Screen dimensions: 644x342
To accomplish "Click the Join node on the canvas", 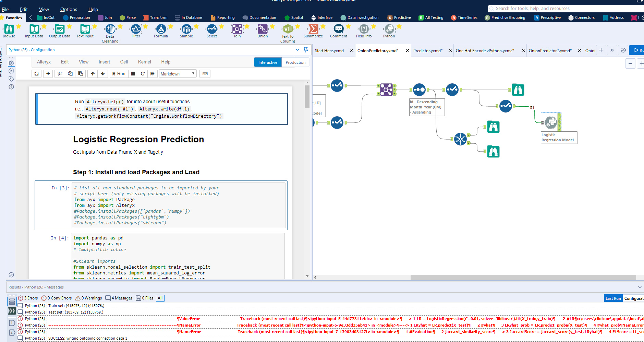I will tap(386, 90).
